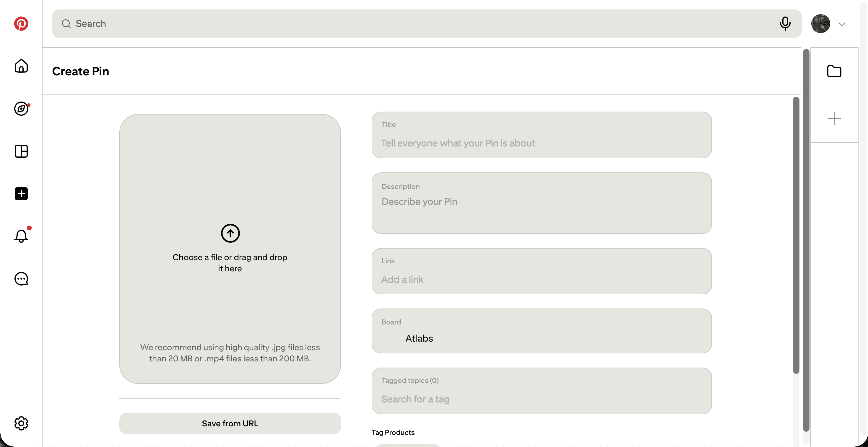Open the Explore compass icon

[21, 108]
